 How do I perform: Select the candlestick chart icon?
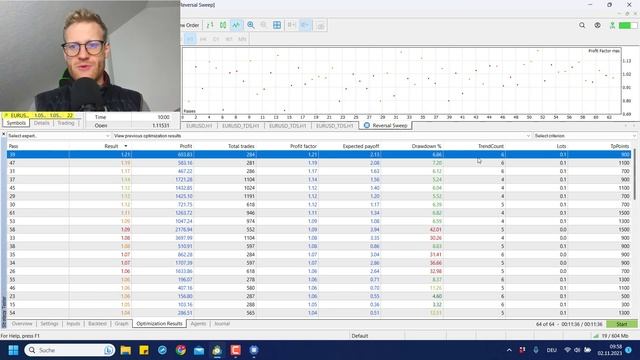tap(223, 25)
